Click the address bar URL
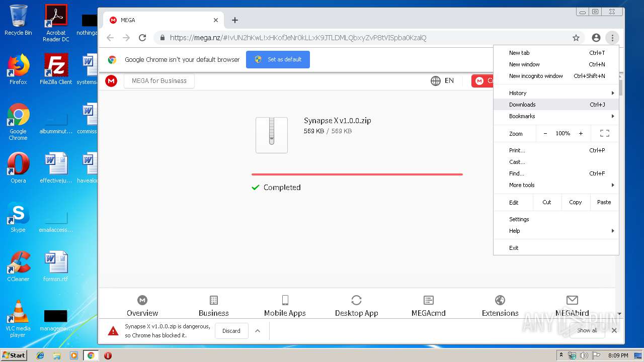 (x=298, y=38)
